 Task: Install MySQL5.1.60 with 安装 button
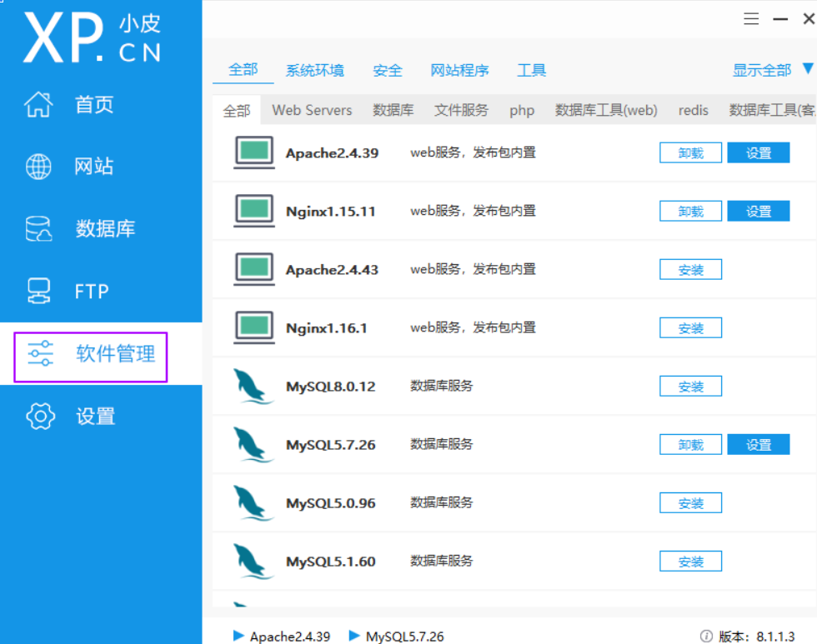(x=690, y=561)
